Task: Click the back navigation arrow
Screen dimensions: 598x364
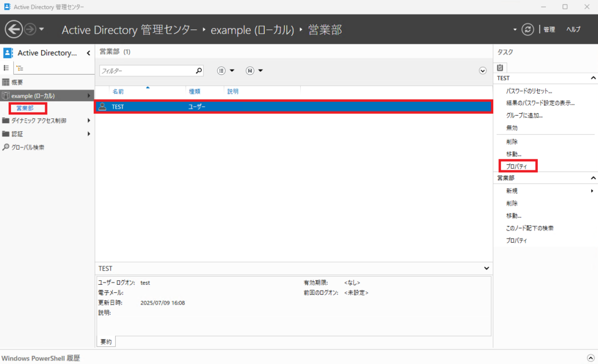Action: point(14,29)
